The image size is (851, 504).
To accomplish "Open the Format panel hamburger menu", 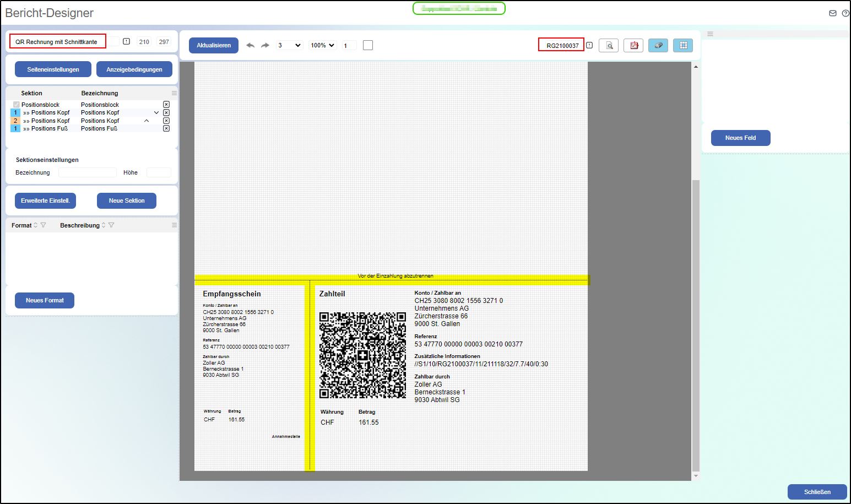I will (174, 224).
